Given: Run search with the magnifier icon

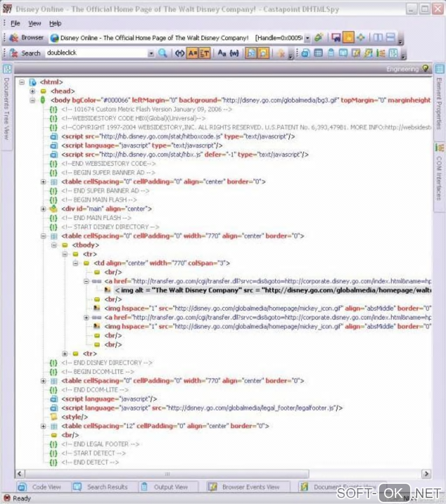Looking at the screenshot, I should click(x=163, y=53).
